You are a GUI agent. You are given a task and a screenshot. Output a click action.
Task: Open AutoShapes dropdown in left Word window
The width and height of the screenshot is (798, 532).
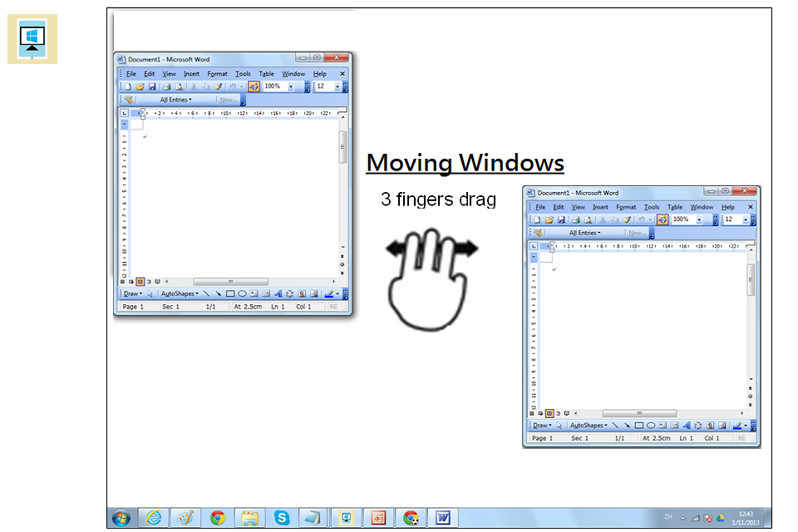click(180, 293)
